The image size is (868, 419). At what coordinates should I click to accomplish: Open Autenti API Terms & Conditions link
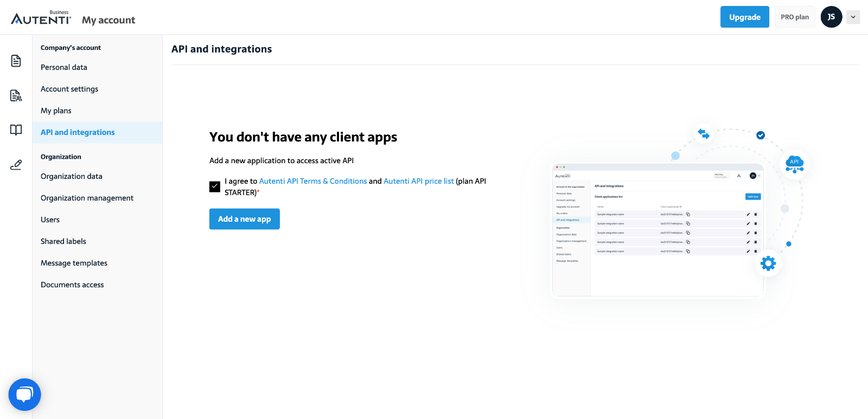click(313, 181)
